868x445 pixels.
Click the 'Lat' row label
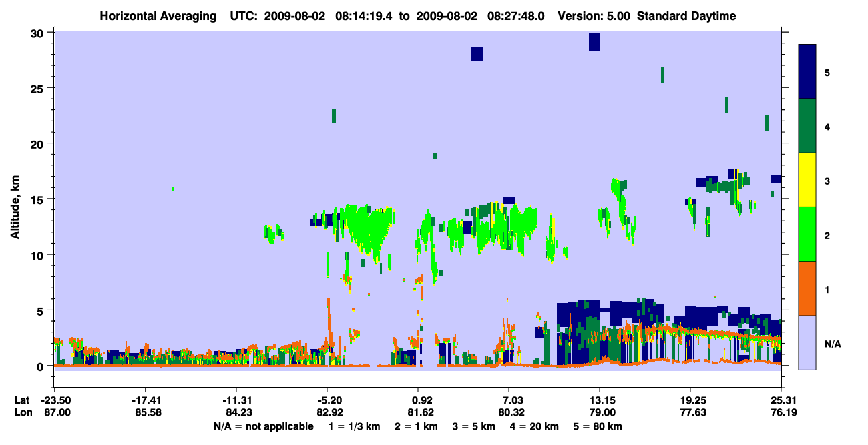[x=22, y=400]
